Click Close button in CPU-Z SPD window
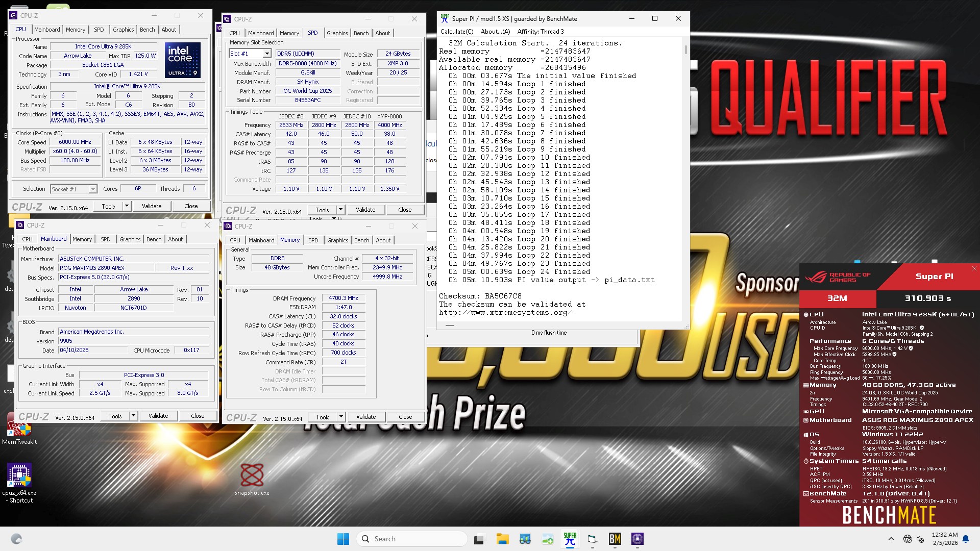Viewport: 980px width, 551px height. (405, 210)
